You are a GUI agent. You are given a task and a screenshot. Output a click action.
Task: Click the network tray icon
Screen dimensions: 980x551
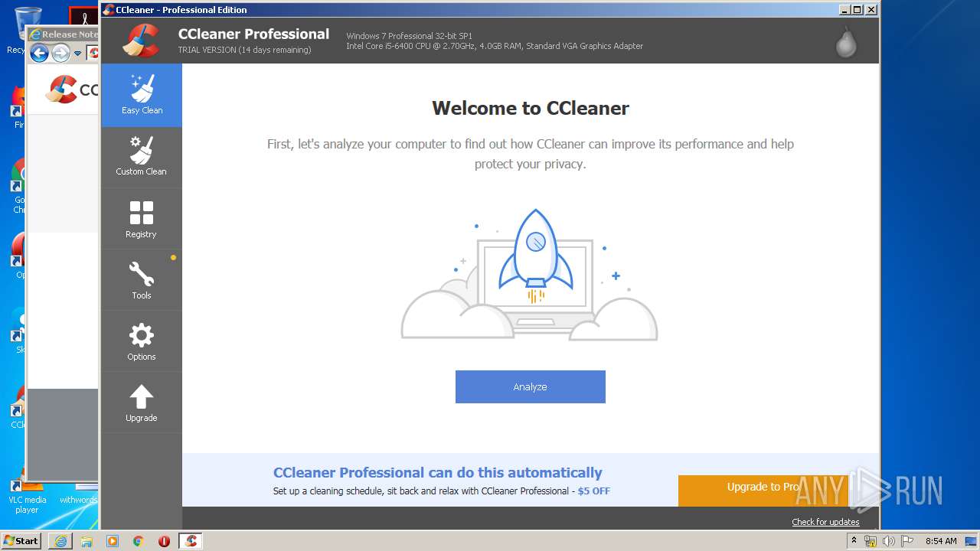click(871, 541)
